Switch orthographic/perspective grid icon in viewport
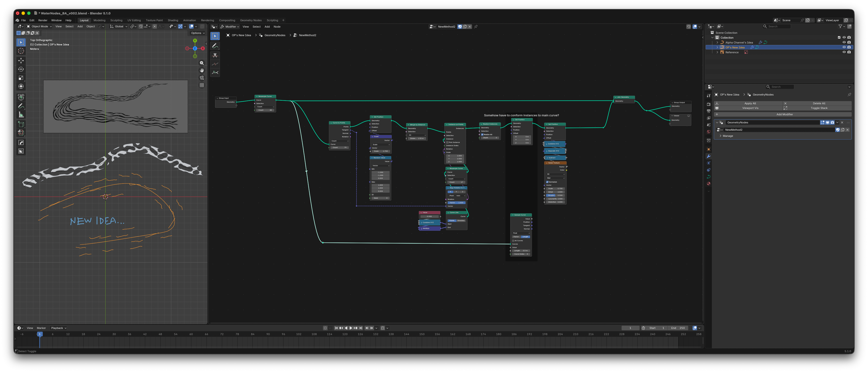The width and height of the screenshot is (868, 372). pos(202,85)
